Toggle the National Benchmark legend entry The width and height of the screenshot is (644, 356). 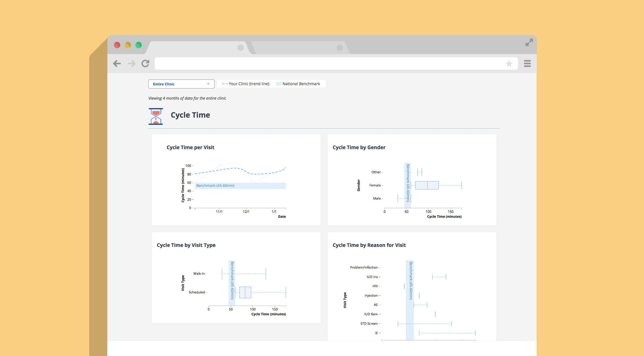pyautogui.click(x=301, y=84)
